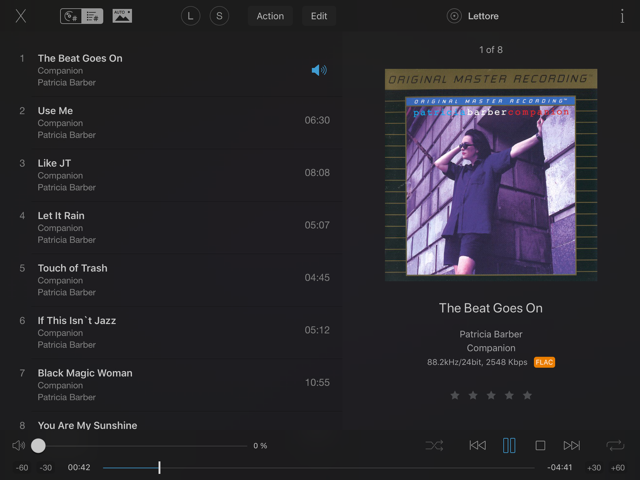Click the now-playing speaker icon on track 1
The width and height of the screenshot is (640, 480).
click(x=319, y=70)
